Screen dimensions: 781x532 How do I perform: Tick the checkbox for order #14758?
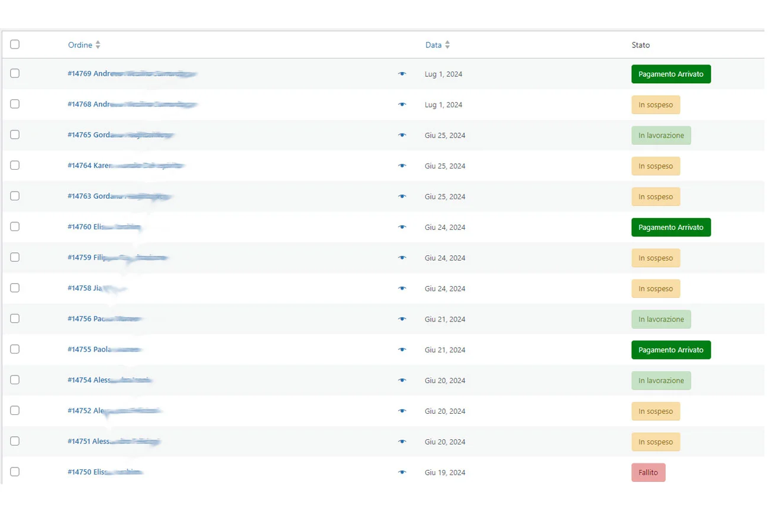(15, 288)
